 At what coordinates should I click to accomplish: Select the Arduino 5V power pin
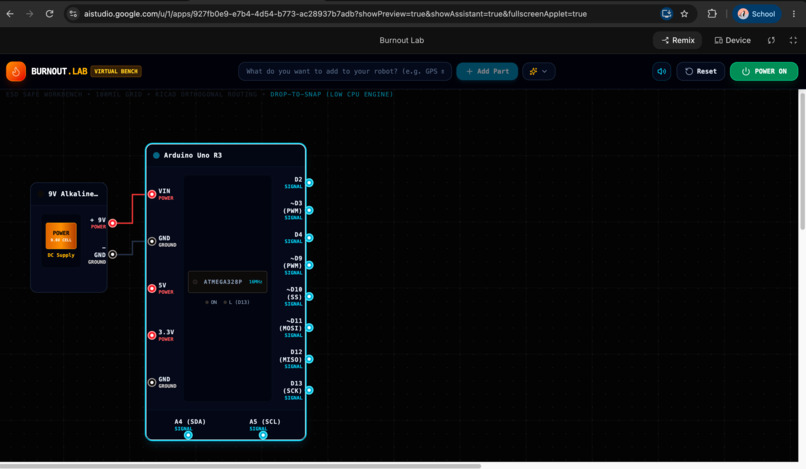152,288
